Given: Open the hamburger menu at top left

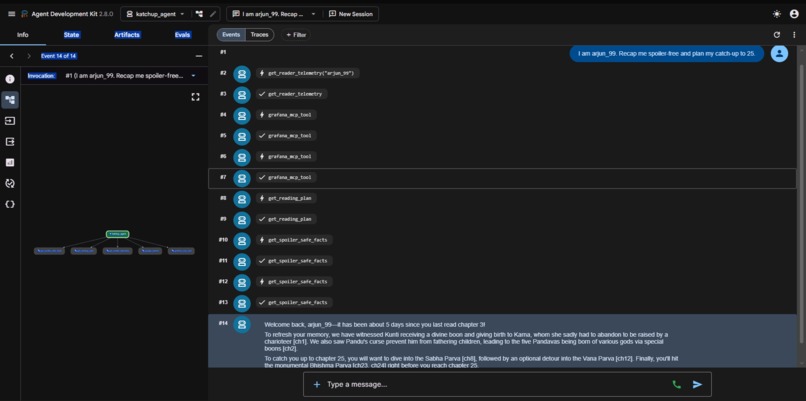Looking at the screenshot, I should click(11, 14).
